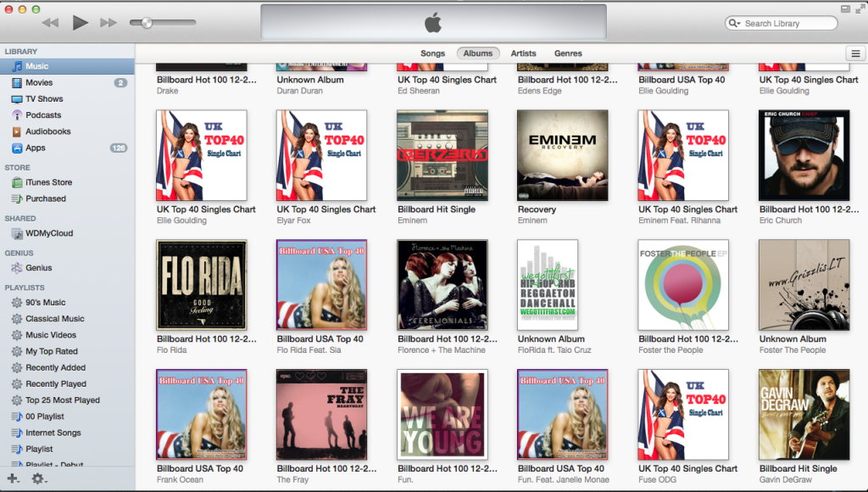Open the Fuse ODG UK Top 40 album

[x=683, y=415]
